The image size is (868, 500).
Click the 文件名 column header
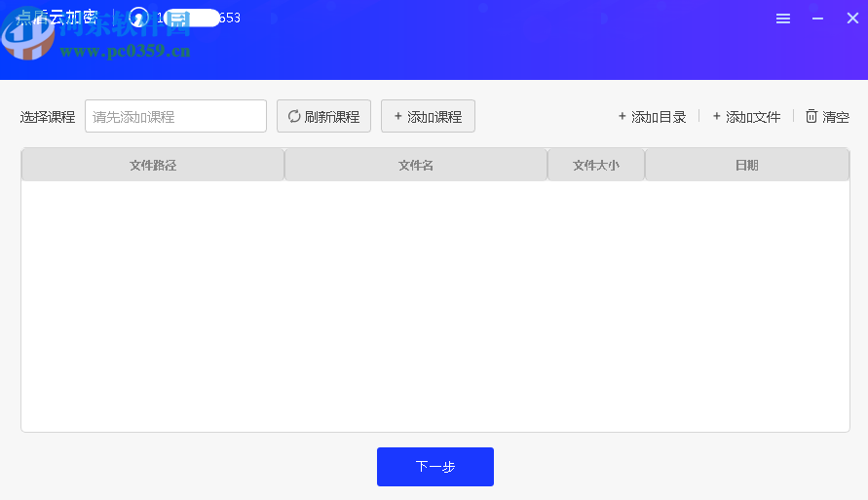tap(416, 165)
